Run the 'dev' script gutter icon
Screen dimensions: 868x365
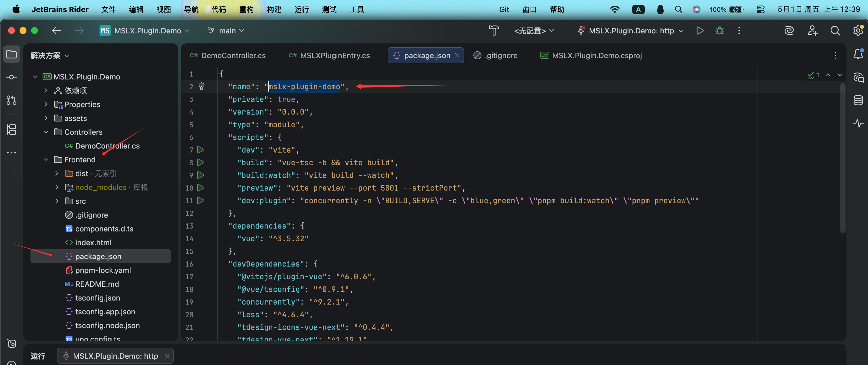tap(201, 150)
